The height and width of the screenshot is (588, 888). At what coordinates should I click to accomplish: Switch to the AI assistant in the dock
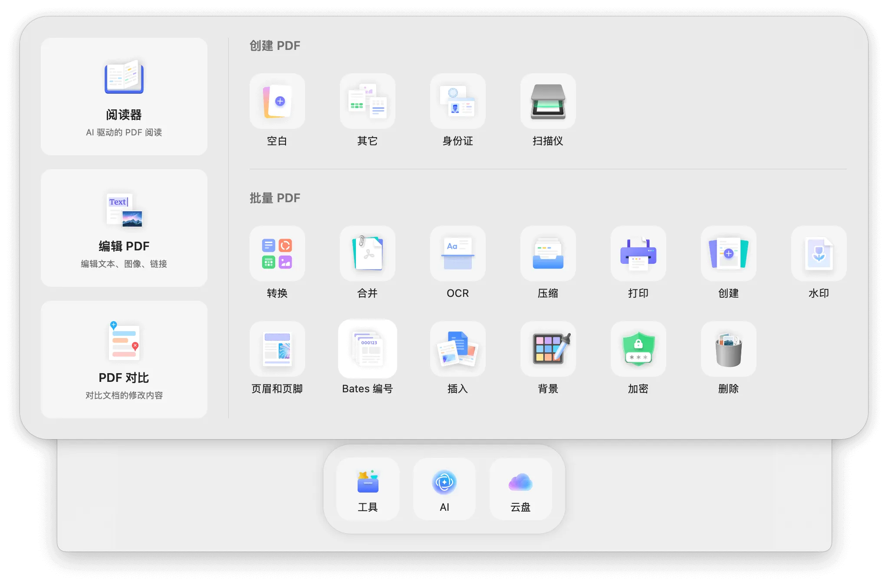coord(444,489)
